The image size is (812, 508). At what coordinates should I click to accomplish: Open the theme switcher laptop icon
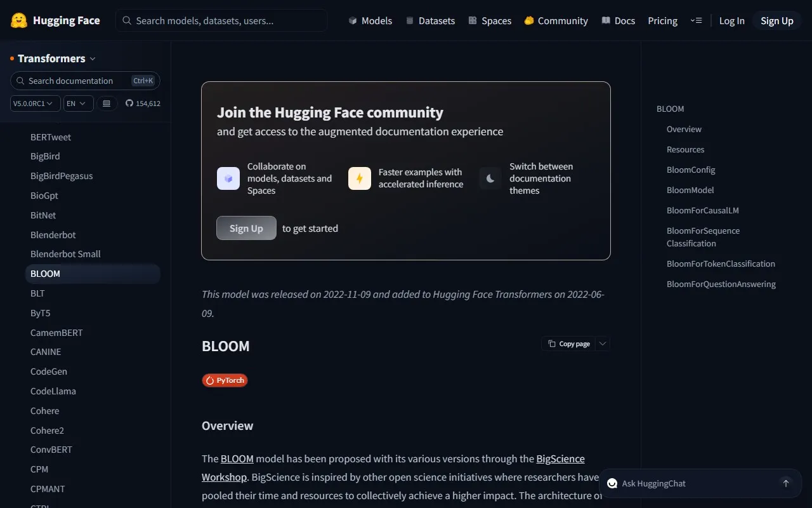[107, 104]
